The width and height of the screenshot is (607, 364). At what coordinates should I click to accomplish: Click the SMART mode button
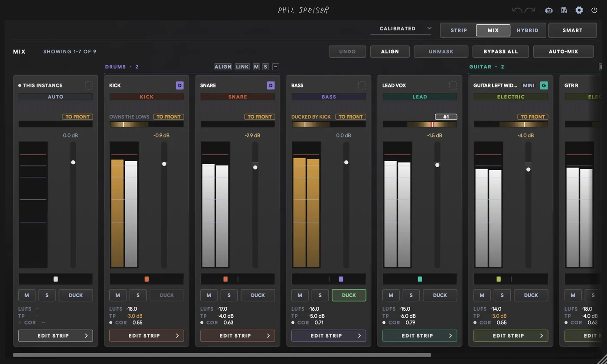573,30
